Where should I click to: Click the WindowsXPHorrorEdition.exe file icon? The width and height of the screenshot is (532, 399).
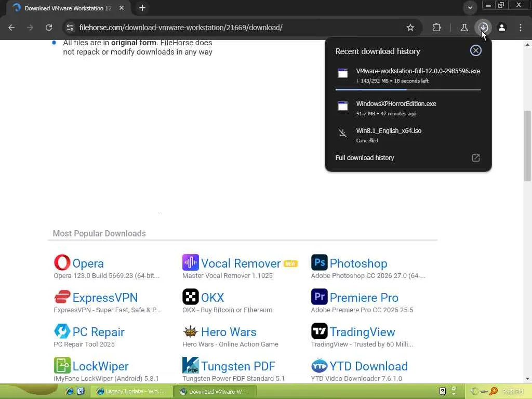tap(343, 106)
